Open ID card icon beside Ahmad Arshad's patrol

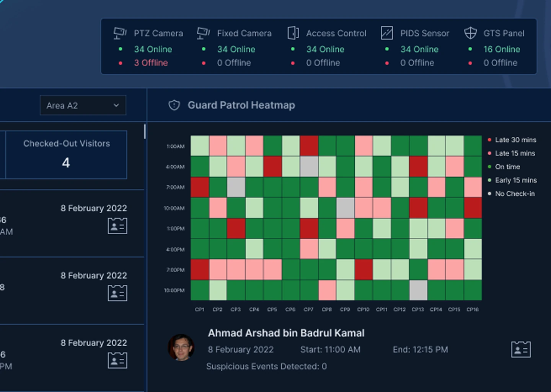pyautogui.click(x=521, y=349)
